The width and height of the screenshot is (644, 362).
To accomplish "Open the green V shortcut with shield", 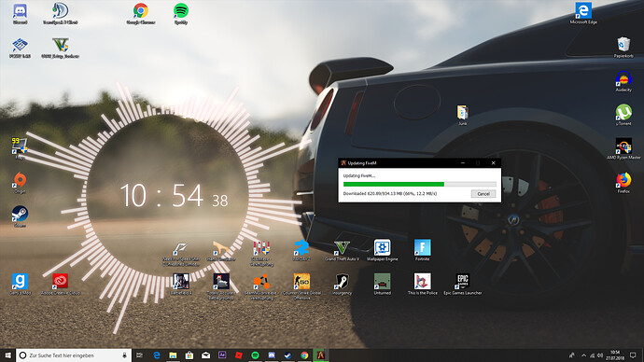I will (61, 48).
